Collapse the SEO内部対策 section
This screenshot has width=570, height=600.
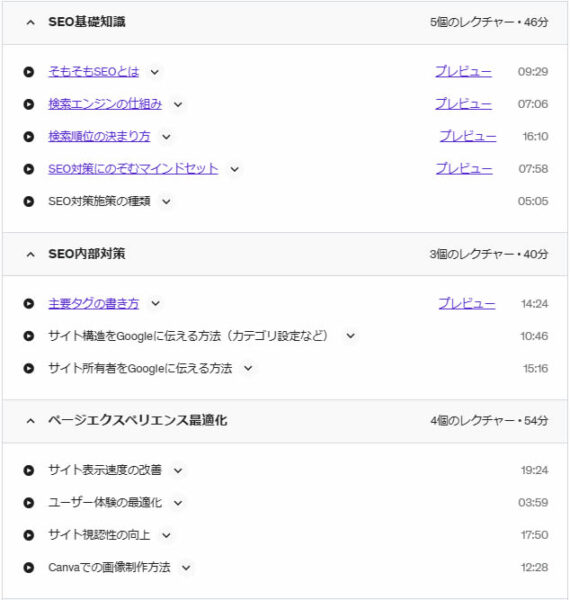(31, 254)
